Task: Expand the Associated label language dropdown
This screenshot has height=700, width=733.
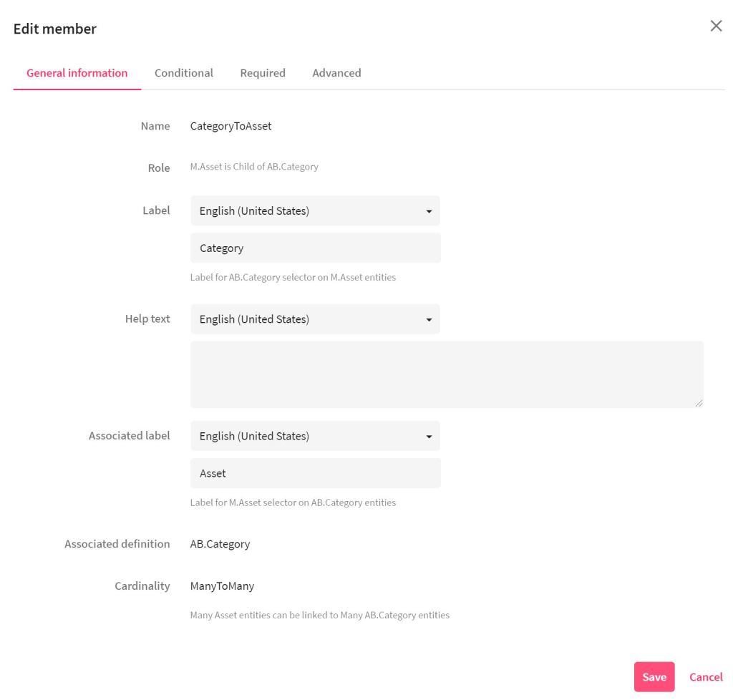Action: point(315,436)
